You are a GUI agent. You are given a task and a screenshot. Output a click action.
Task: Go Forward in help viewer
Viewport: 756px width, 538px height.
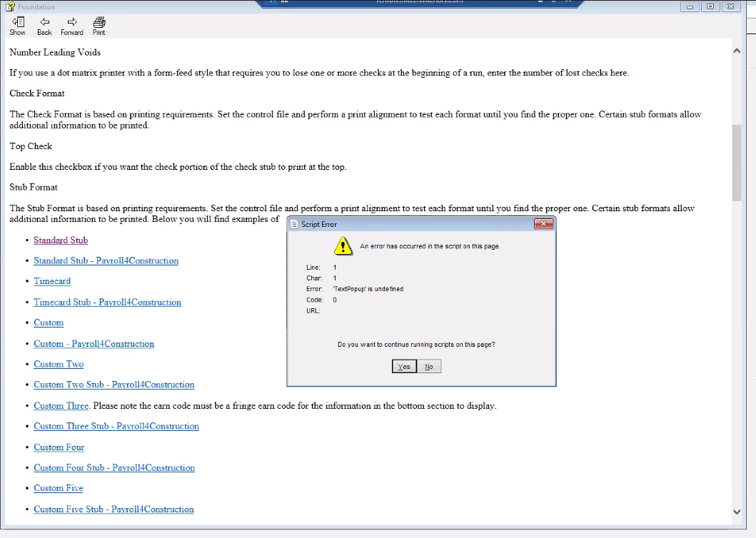(x=72, y=26)
